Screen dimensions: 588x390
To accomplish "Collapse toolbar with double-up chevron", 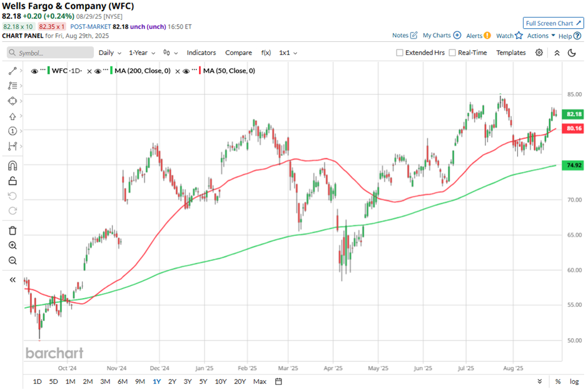I will point(557,53).
